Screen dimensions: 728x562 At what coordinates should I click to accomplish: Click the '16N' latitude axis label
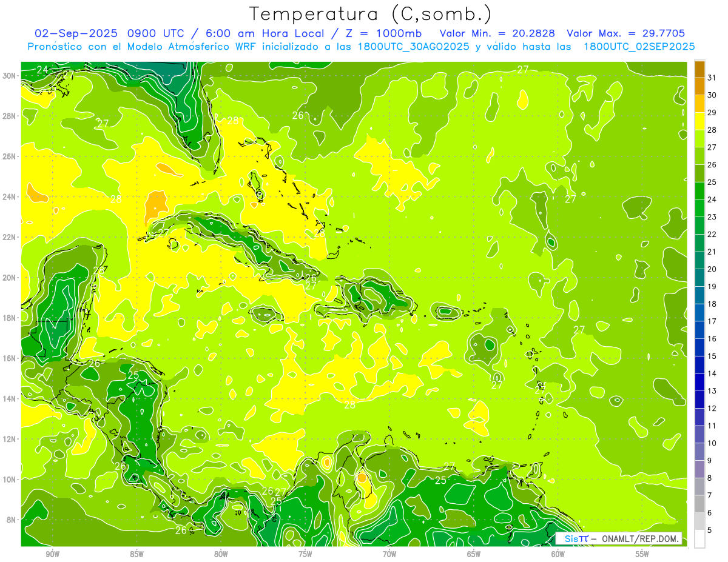10,358
